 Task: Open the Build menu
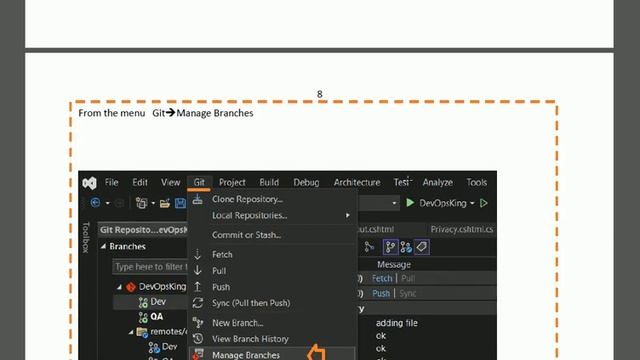[x=269, y=182]
